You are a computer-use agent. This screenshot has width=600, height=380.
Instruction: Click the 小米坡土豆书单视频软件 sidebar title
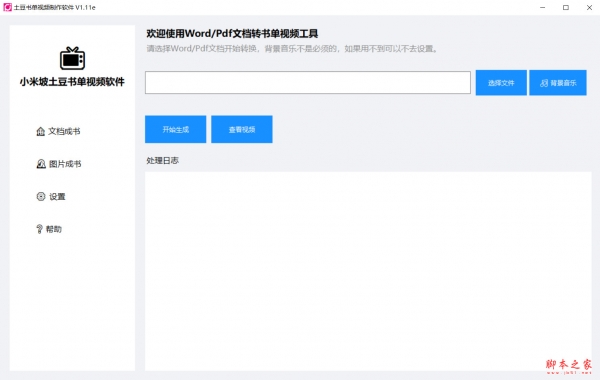[x=72, y=82]
